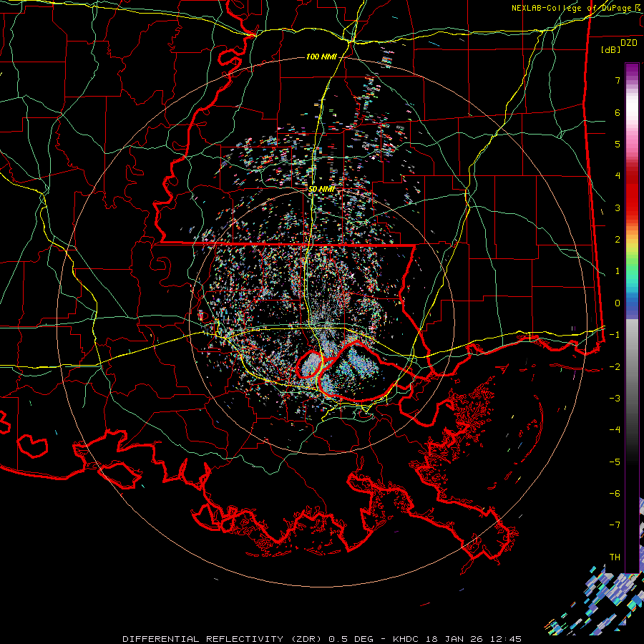Click the 5 value on the color scale
This screenshot has height=644, width=644.
tap(618, 144)
